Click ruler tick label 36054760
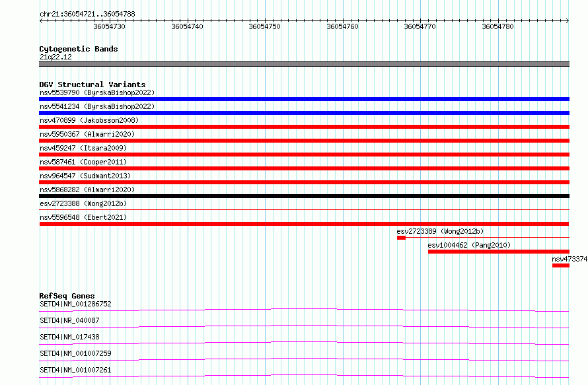This screenshot has height=385, width=588. pos(342,26)
